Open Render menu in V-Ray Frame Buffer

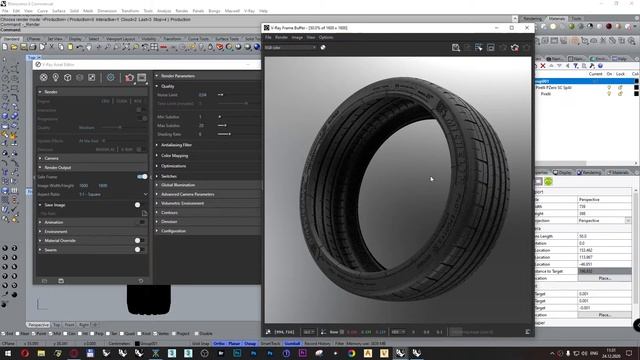[x=281, y=38]
